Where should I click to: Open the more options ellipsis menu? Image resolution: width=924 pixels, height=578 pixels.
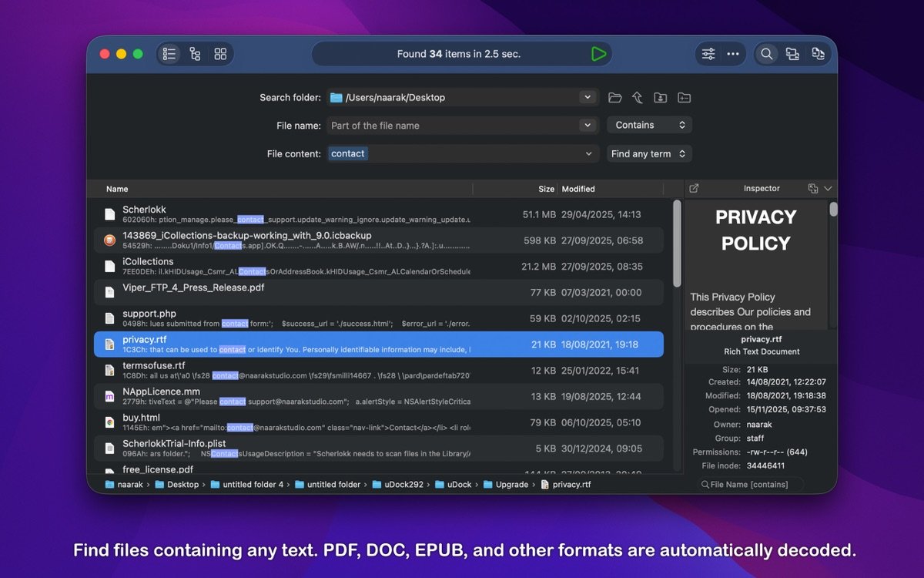(x=733, y=54)
